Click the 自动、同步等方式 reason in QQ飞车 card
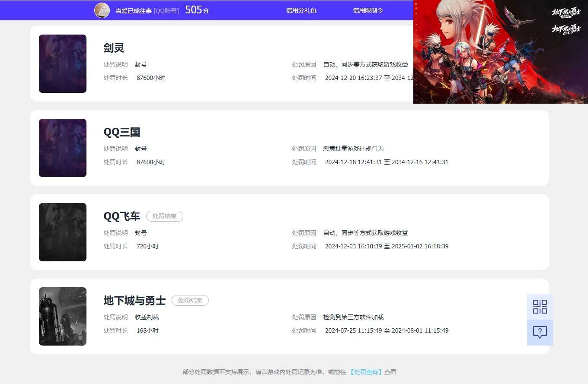The width and height of the screenshot is (588, 384). pyautogui.click(x=366, y=233)
